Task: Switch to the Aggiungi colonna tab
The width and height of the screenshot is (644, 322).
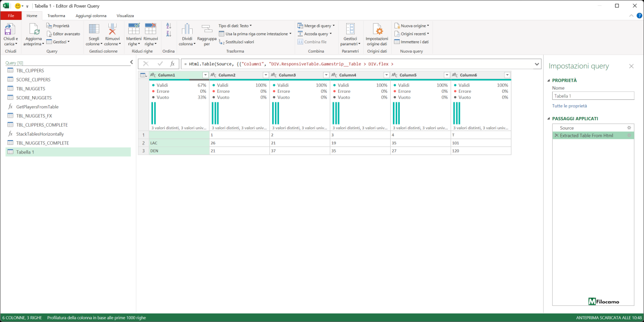Action: coord(91,16)
